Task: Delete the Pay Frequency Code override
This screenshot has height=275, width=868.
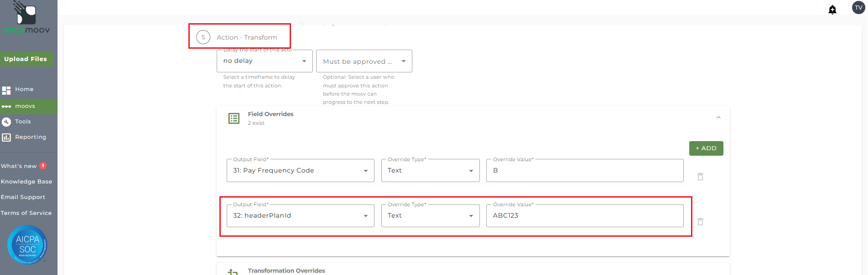Action: 700,177
